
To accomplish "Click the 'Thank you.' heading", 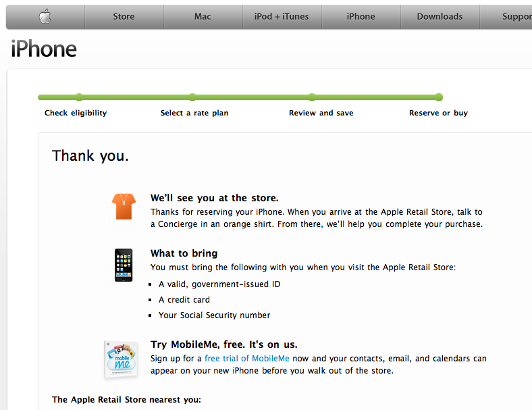I will (90, 156).
